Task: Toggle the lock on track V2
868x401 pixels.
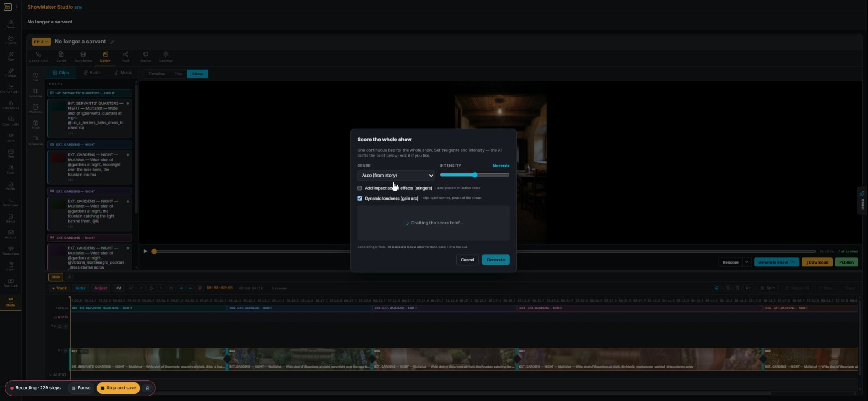Action: click(x=59, y=326)
